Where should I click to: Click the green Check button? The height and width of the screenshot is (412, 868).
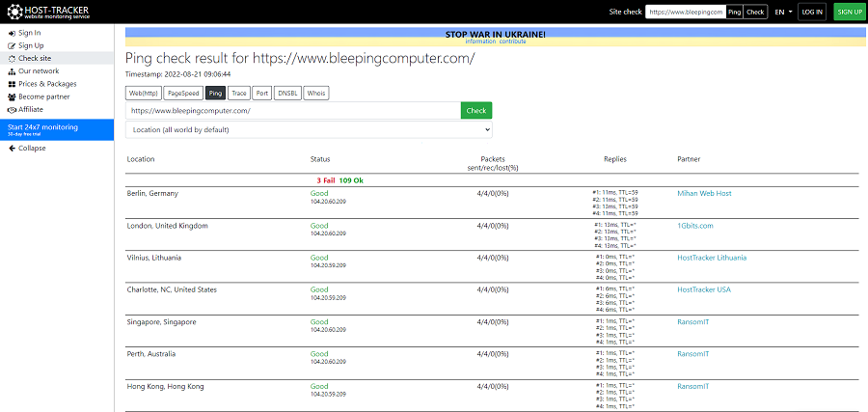[x=476, y=110]
